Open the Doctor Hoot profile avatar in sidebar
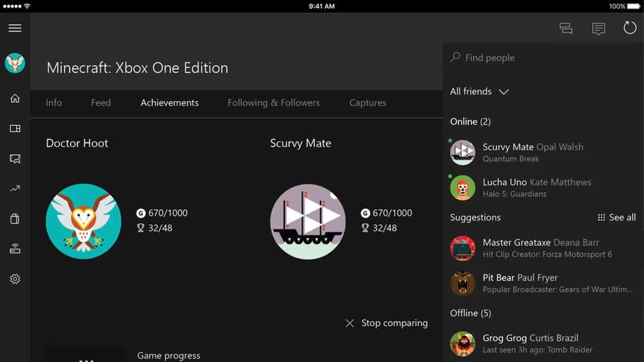The image size is (644, 362). 15,63
